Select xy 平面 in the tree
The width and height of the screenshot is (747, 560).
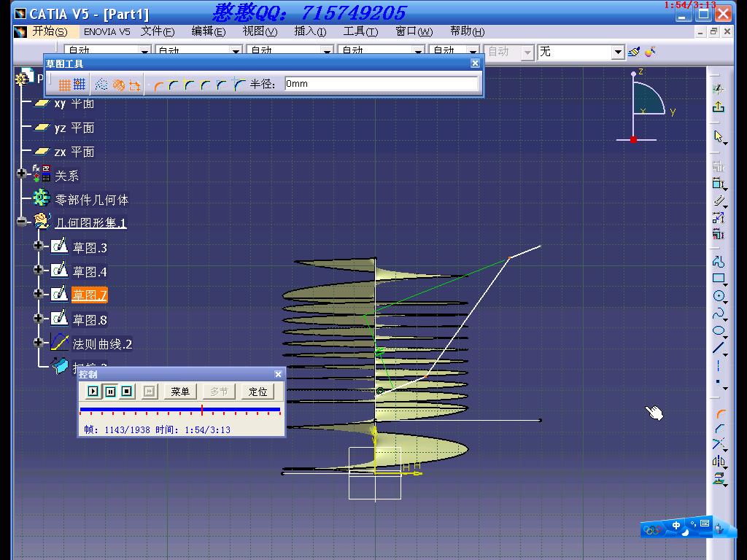click(74, 104)
